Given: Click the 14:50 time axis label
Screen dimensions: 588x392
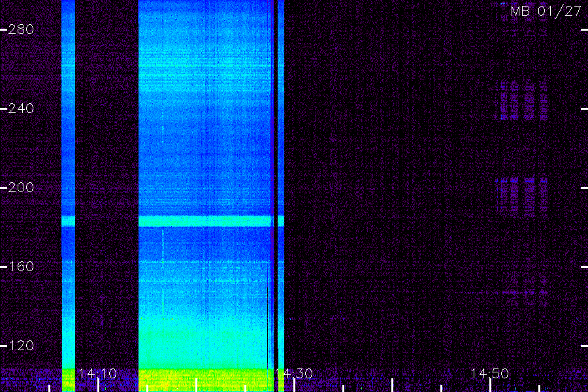Looking at the screenshot, I should click(490, 373).
